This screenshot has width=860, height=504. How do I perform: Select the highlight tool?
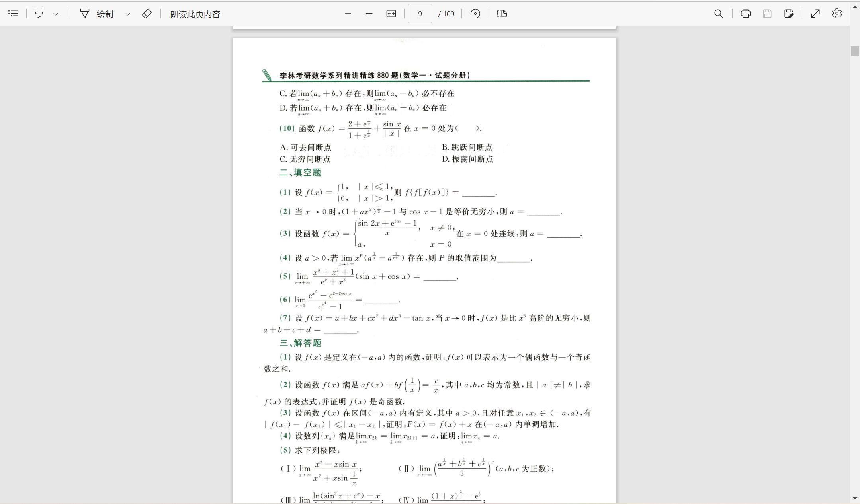(39, 14)
